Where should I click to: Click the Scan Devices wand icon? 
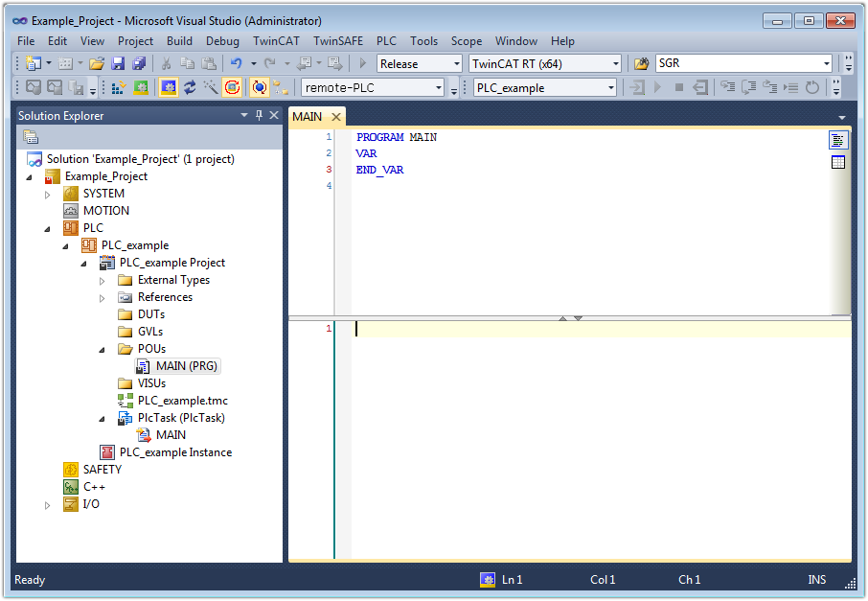pyautogui.click(x=211, y=87)
